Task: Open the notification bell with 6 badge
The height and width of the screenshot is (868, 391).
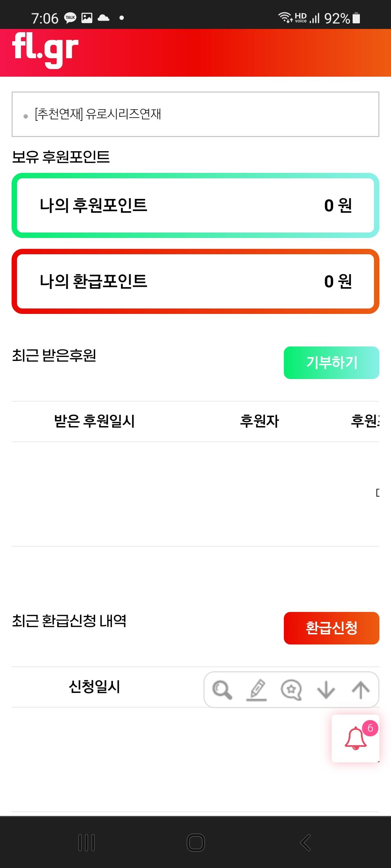Action: point(356,739)
